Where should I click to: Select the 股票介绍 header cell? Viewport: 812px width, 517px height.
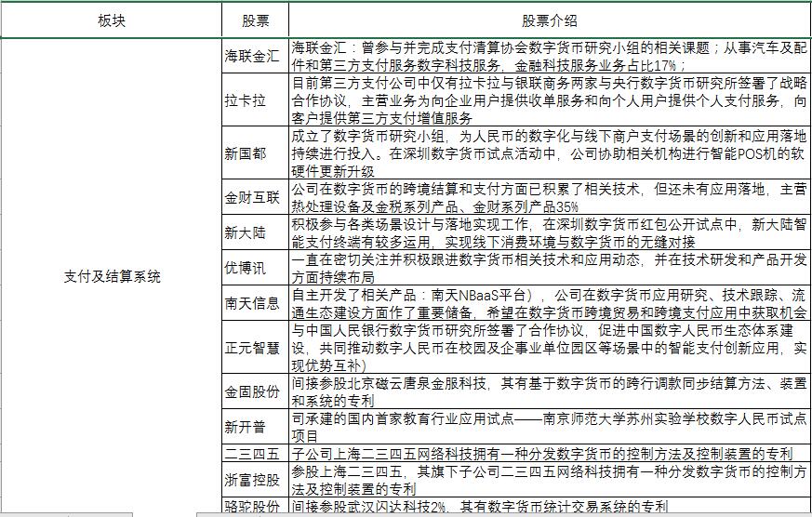point(550,20)
